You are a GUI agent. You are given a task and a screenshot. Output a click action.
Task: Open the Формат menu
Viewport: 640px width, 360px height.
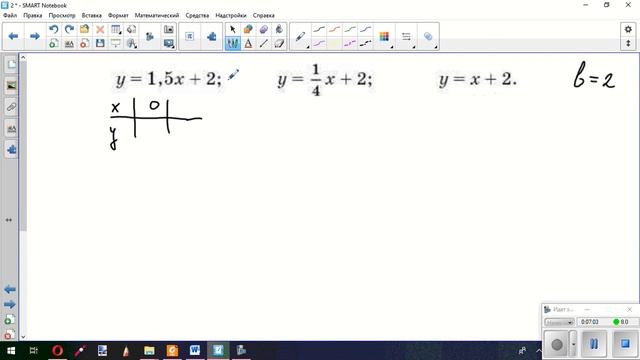tap(118, 15)
